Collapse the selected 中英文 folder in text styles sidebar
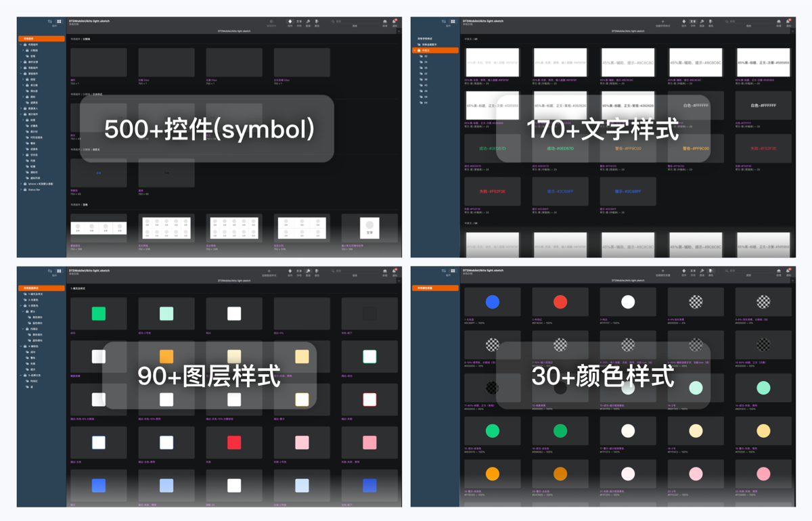 click(415, 50)
